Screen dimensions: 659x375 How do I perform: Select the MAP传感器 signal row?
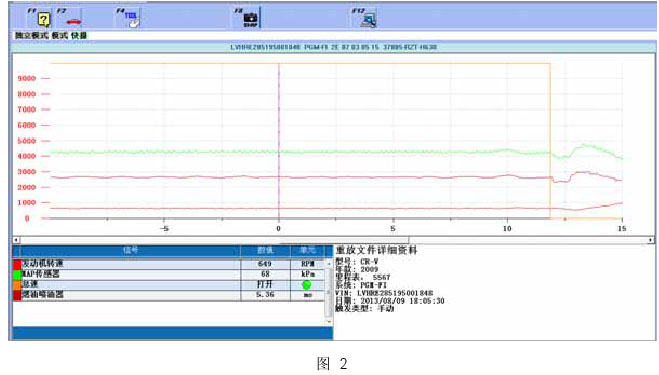click(x=169, y=275)
